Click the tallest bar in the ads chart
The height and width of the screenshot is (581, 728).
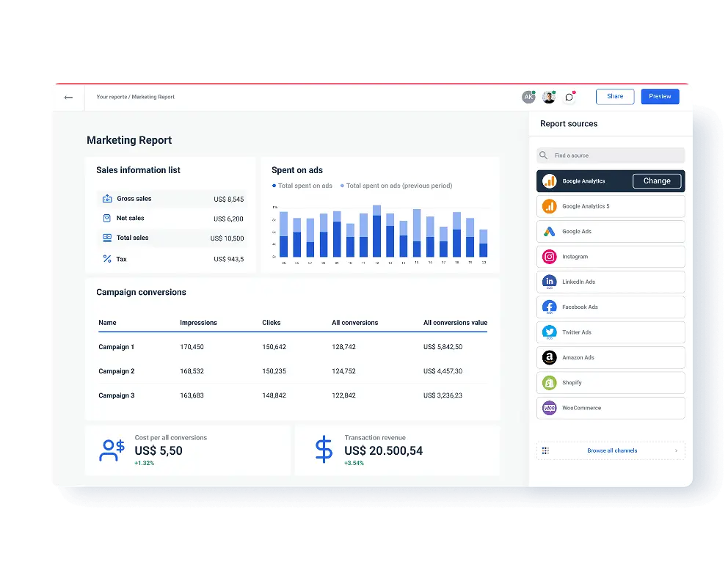(x=377, y=231)
